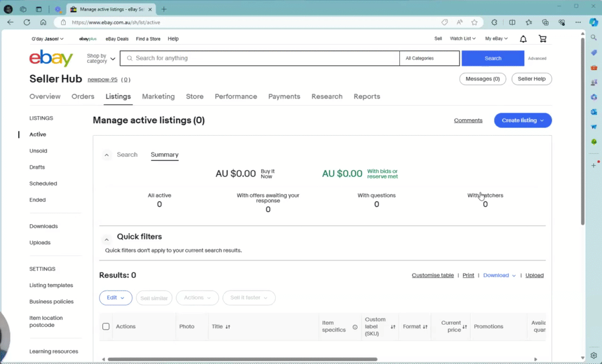Click the eBay logo

click(x=51, y=58)
